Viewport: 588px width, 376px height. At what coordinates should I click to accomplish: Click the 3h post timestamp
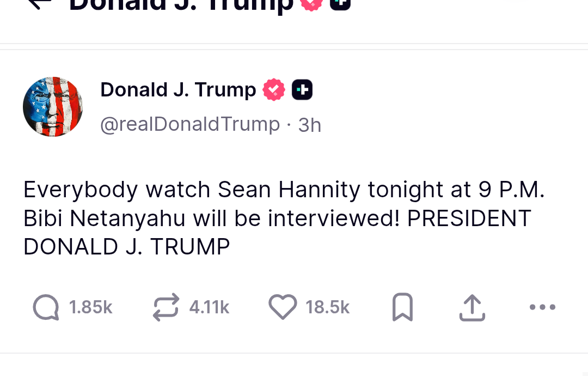click(x=310, y=125)
